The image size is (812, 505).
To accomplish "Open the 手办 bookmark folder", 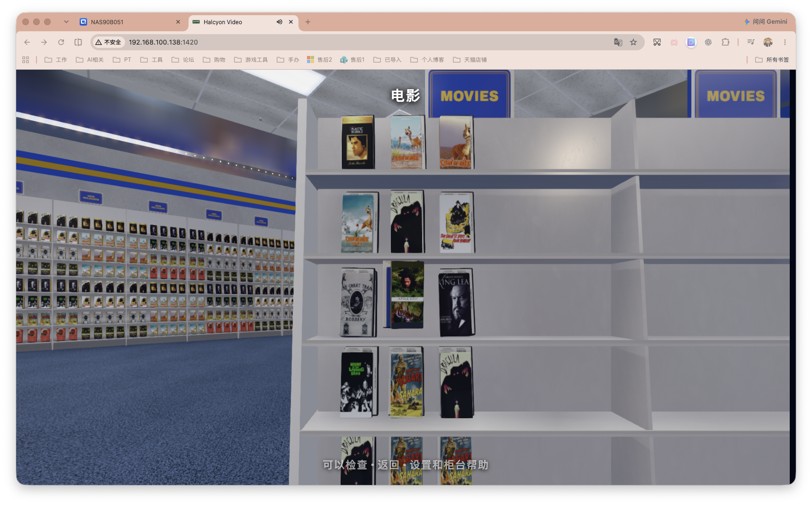I will [288, 60].
